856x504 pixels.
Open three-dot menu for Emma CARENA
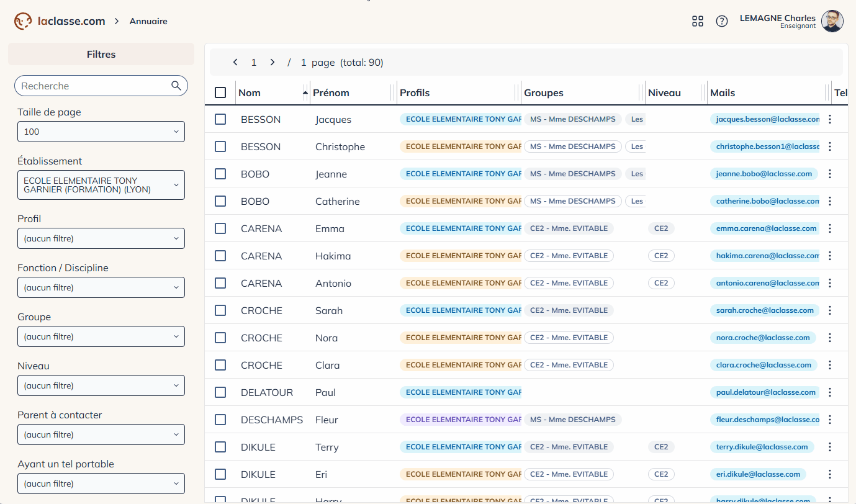tap(830, 228)
